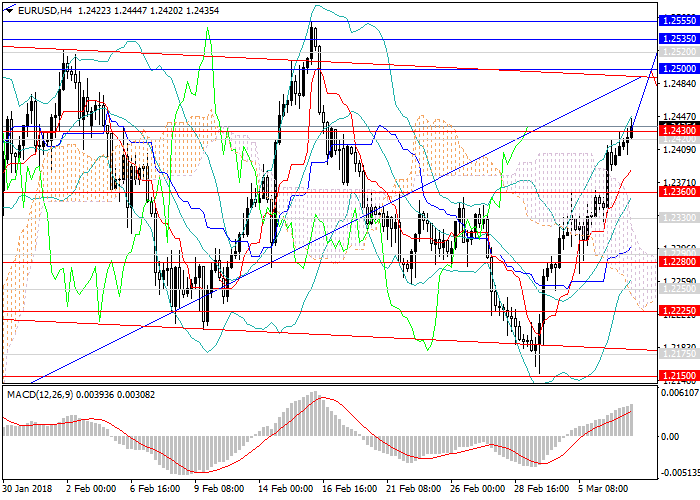Image resolution: width=700 pixels, height=500 pixels.
Task: Click the 1.24090 price axis value
Action: click(677, 150)
